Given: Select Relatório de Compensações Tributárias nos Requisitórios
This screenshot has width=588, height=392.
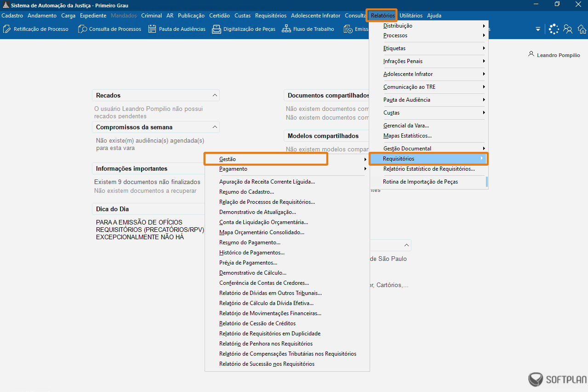Looking at the screenshot, I should [287, 354].
